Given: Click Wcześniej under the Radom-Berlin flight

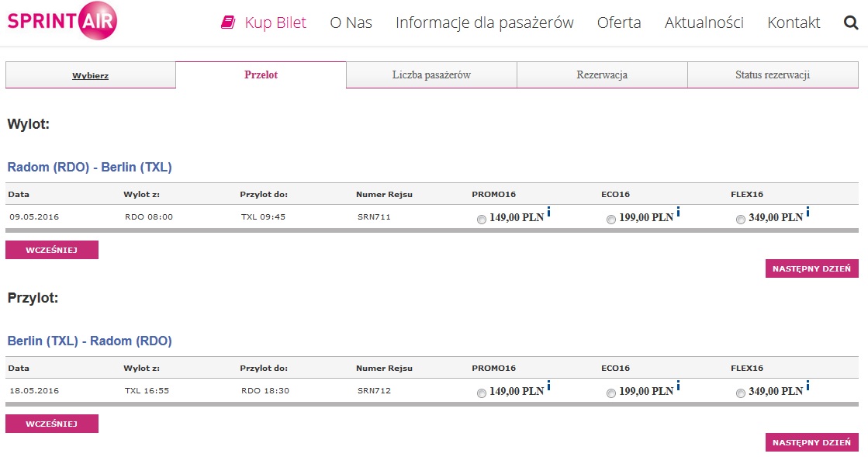Looking at the screenshot, I should pos(52,250).
